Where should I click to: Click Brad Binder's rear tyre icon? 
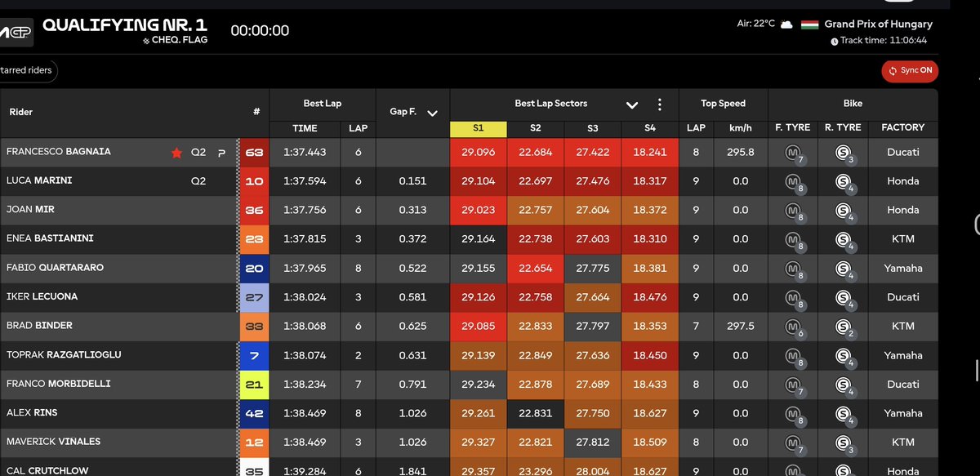tap(844, 327)
